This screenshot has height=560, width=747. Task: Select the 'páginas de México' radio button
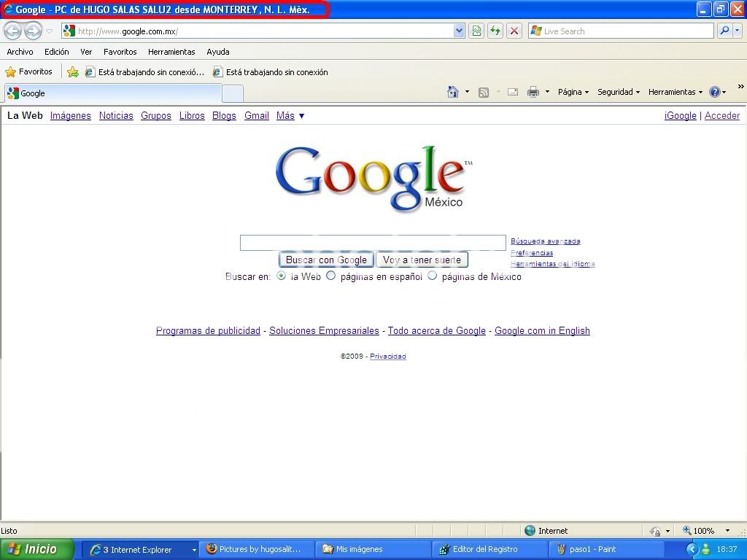click(x=432, y=276)
